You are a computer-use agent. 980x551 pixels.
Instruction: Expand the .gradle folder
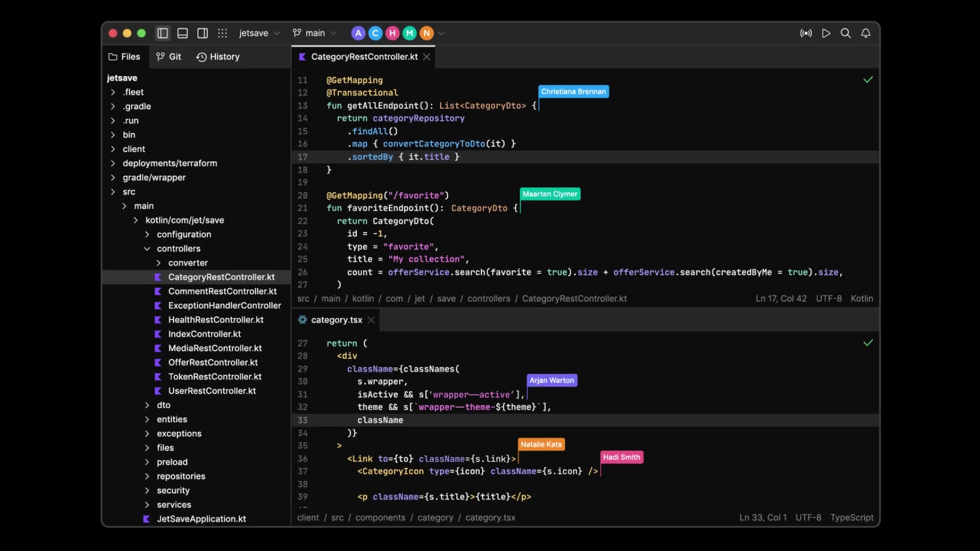pos(113,106)
